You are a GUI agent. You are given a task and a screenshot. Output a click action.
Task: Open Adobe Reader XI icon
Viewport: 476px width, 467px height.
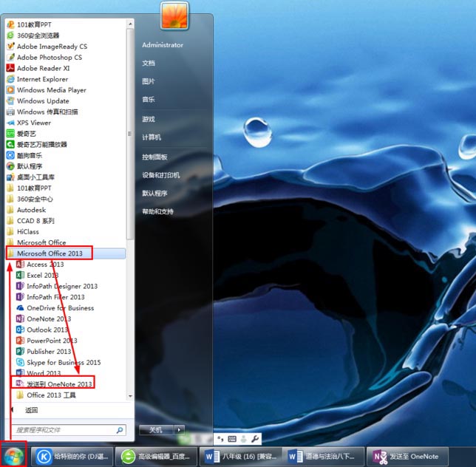point(10,68)
